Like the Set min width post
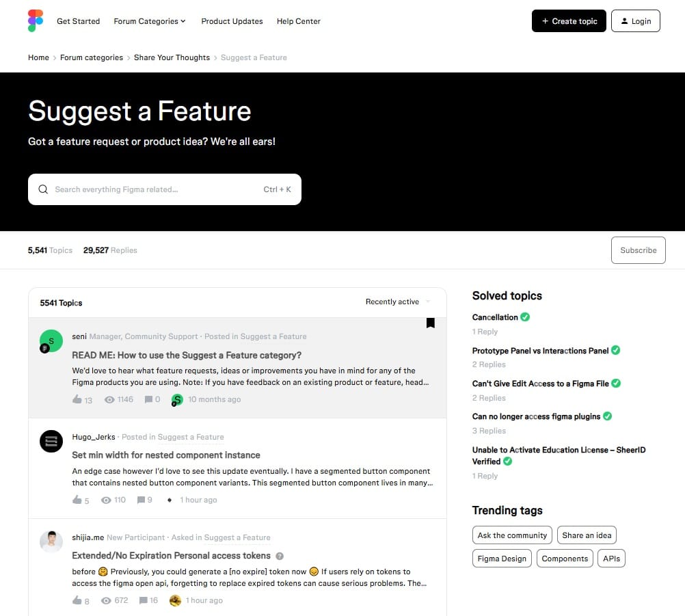This screenshot has height=616, width=685. [77, 500]
